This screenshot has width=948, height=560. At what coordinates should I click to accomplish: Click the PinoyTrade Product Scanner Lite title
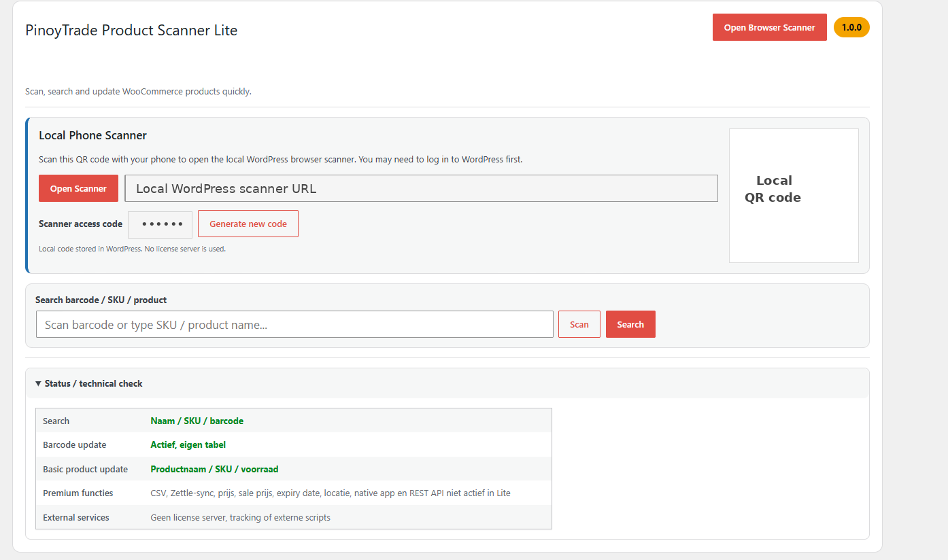click(x=131, y=30)
